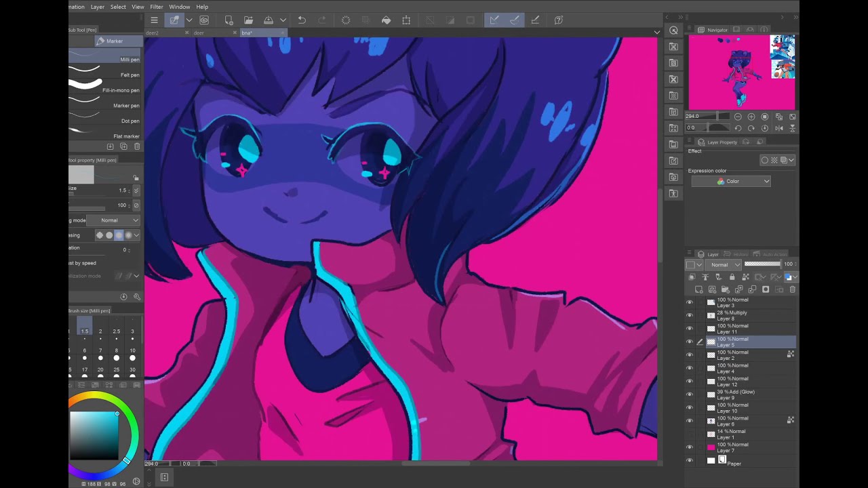Save the file with the Save icon
This screenshot has width=868, height=488.
pyautogui.click(x=269, y=20)
